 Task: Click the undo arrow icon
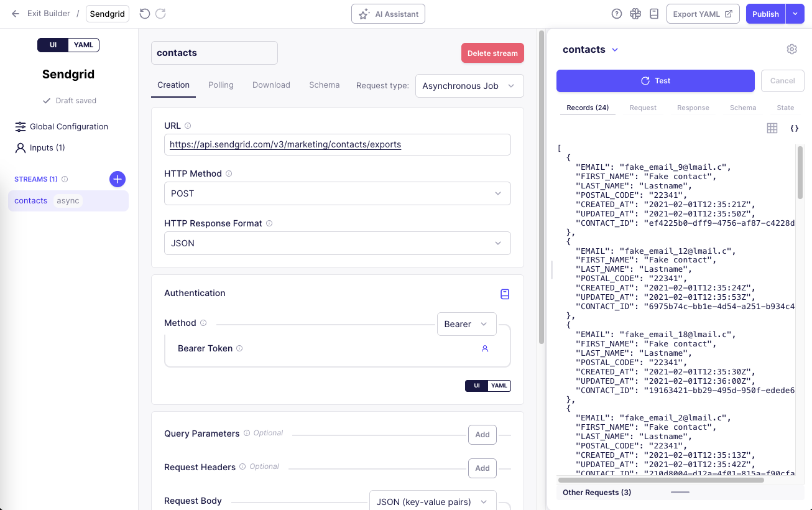pos(145,14)
